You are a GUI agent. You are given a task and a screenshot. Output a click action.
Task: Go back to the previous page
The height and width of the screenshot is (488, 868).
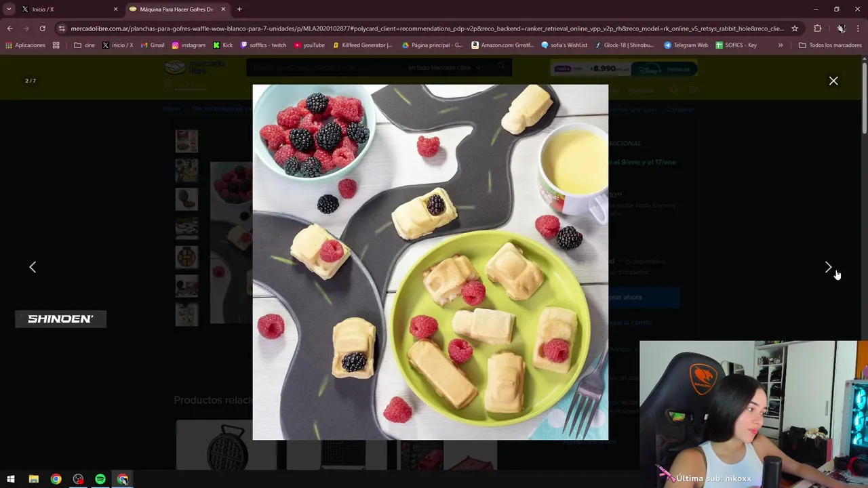pos(9,28)
